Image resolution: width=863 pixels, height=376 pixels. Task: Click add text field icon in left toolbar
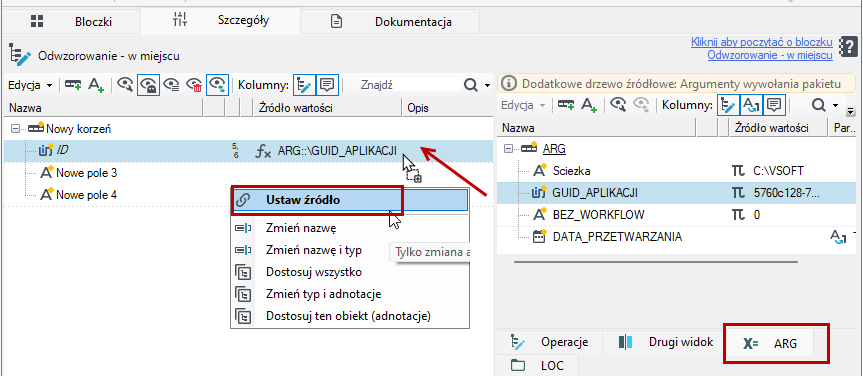[x=96, y=85]
